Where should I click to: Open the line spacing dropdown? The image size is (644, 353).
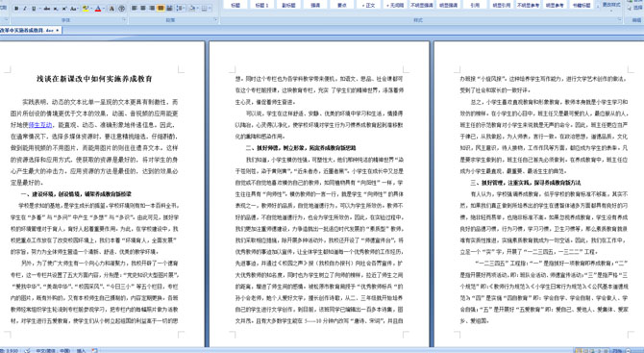coord(181,8)
